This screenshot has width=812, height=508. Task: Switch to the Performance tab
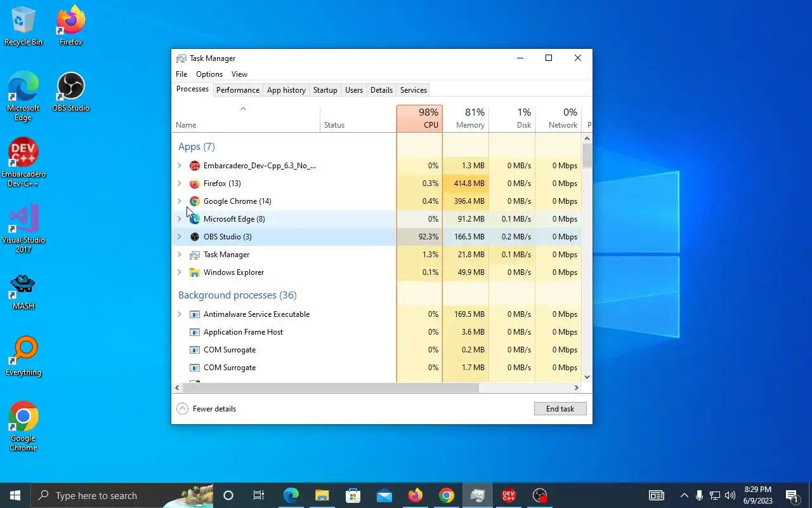[238, 90]
